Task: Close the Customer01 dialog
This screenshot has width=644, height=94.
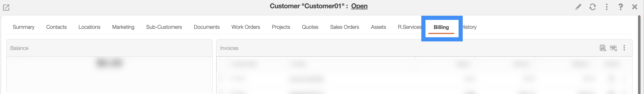Action: tap(634, 7)
